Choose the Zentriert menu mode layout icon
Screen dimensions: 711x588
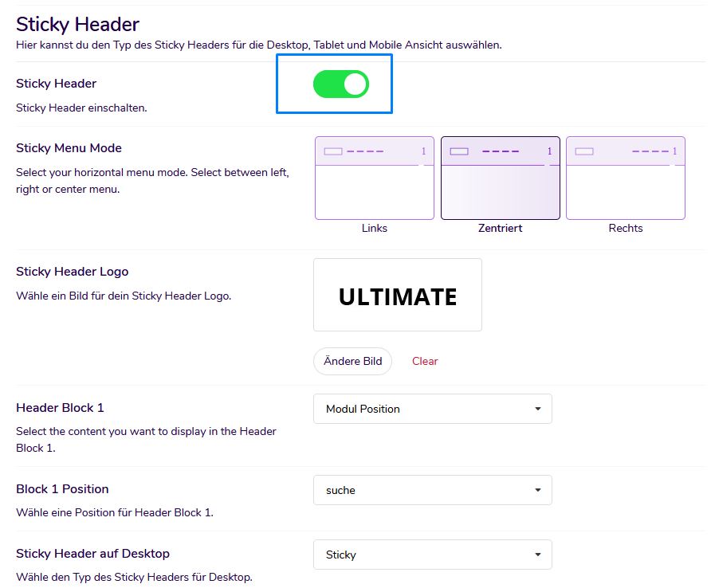click(500, 178)
